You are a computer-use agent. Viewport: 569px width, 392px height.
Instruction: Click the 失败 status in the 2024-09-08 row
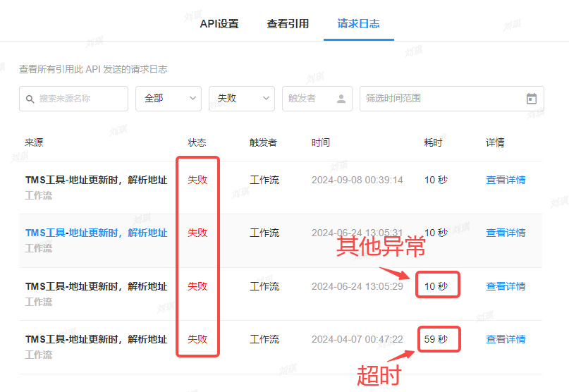click(x=197, y=180)
